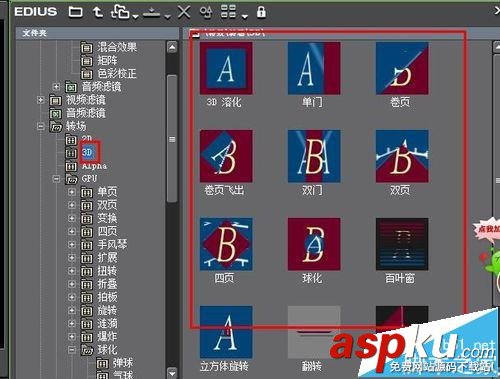The image size is (500, 379).
Task: Select the 扩展 folder in tree
Action: tap(99, 258)
